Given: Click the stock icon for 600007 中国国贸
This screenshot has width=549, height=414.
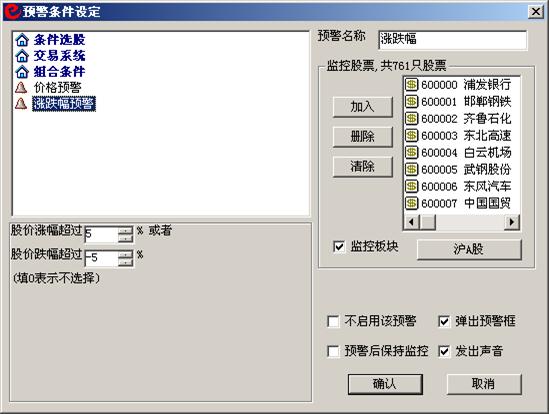Looking at the screenshot, I should 412,203.
